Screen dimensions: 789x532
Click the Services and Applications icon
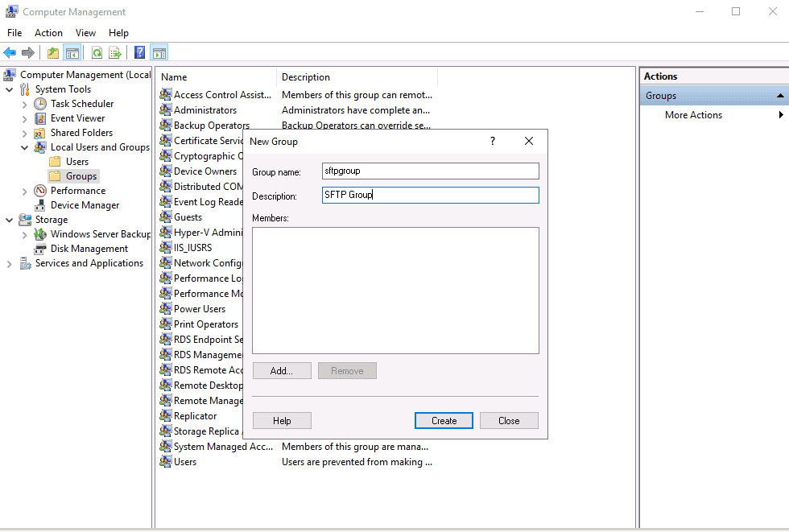point(25,263)
